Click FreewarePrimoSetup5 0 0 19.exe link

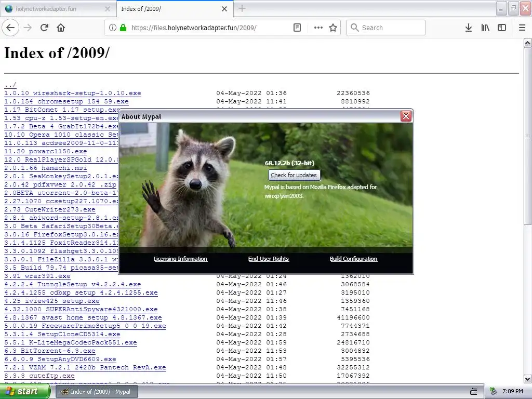tap(85, 326)
